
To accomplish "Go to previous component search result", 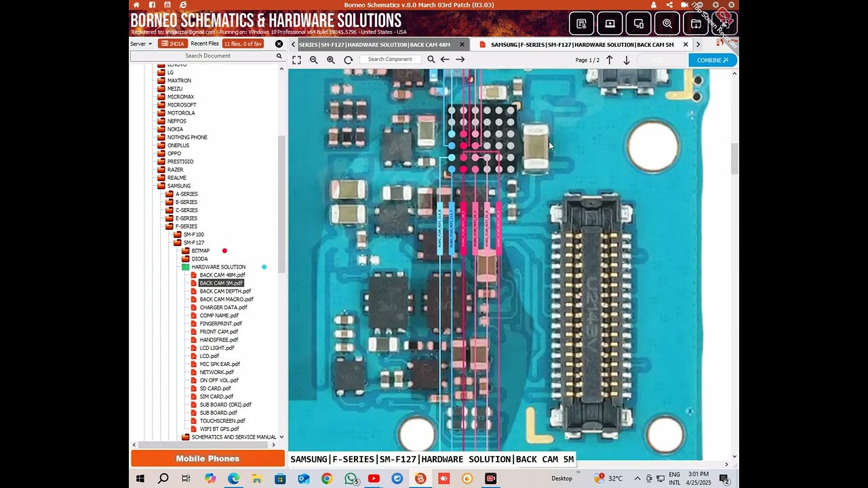I will (x=445, y=60).
